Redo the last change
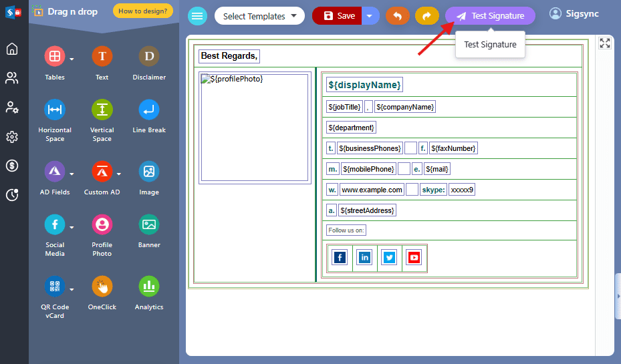 [427, 16]
